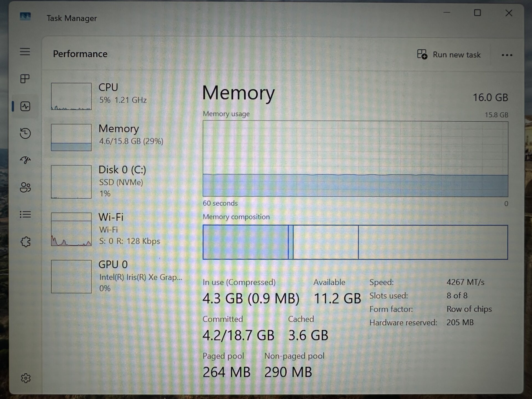Open the Details page icon
Screen dimensions: 532x399
25,214
